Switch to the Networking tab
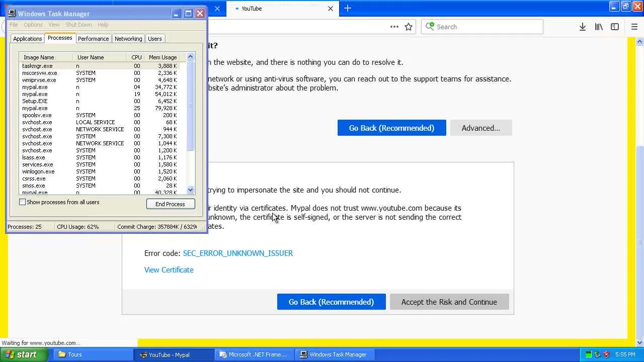Screen dimensions: 644x362 click(128, 39)
